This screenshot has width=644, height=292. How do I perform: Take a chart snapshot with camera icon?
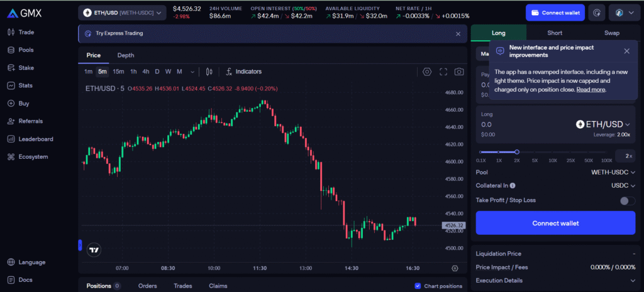(460, 72)
